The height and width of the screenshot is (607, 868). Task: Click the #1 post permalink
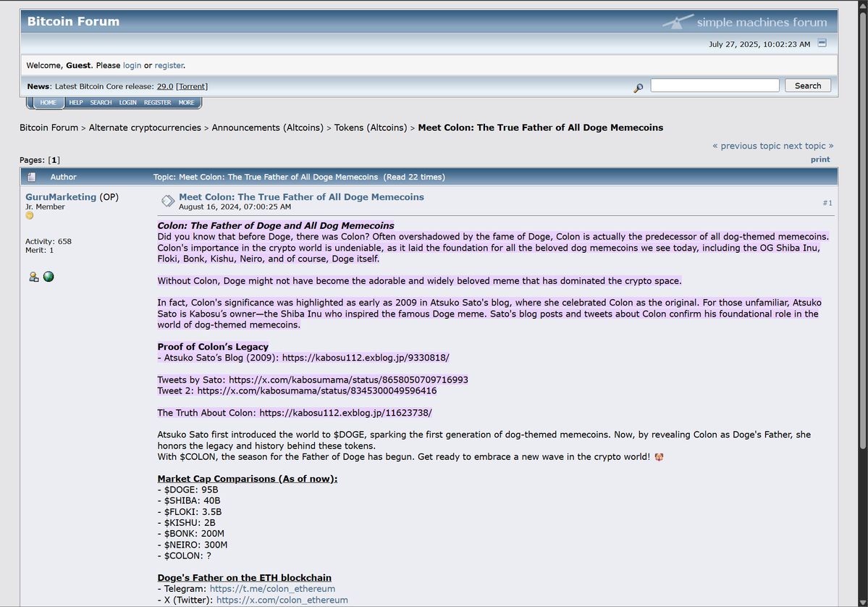(827, 203)
